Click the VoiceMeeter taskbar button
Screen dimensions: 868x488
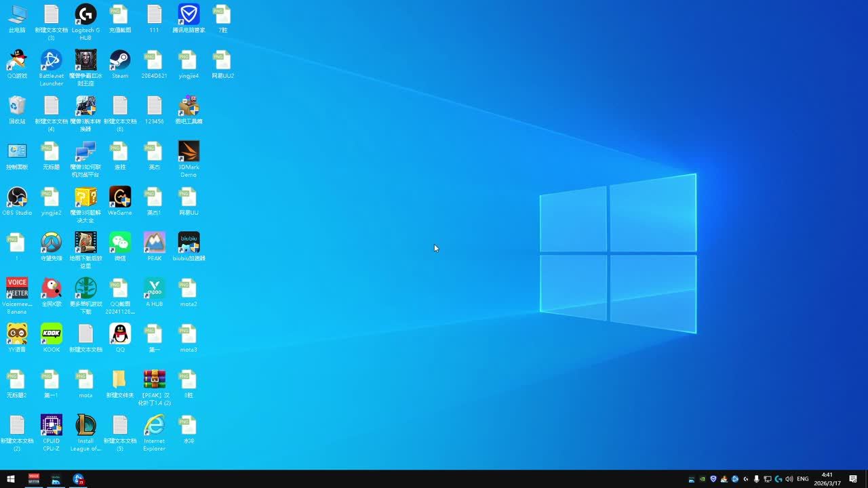coord(34,479)
